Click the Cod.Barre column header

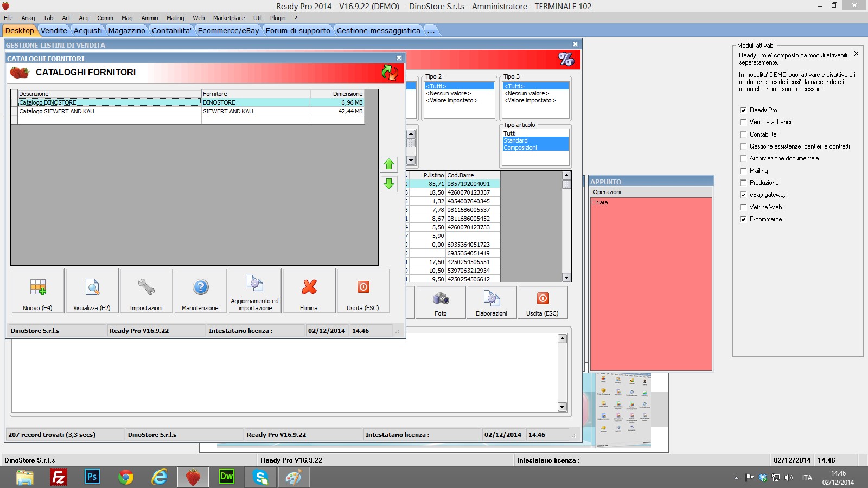point(473,175)
